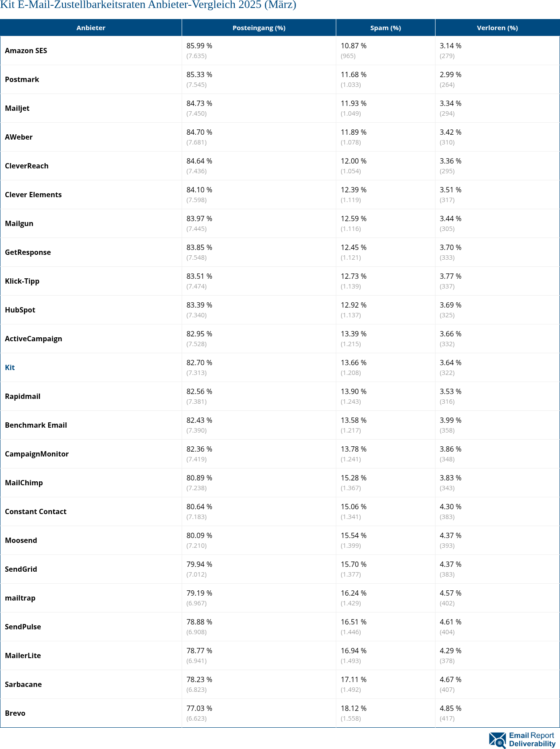This screenshot has height=749, width=560.
Task: Click the Postmark provider row name
Action: click(x=22, y=79)
